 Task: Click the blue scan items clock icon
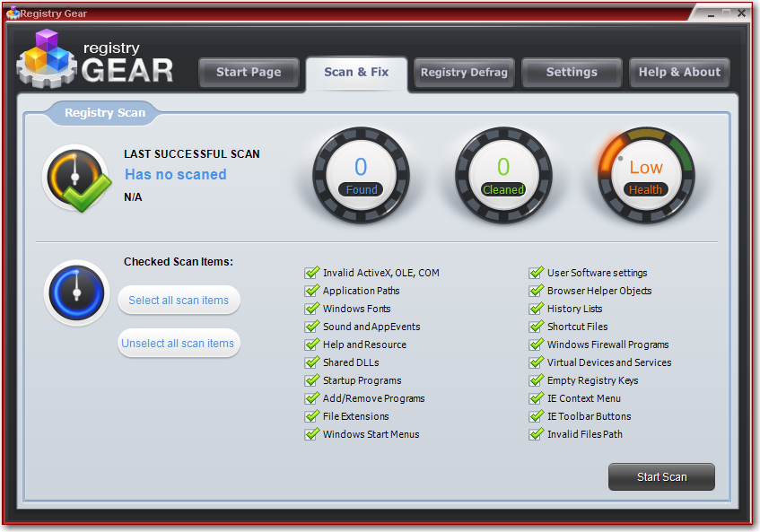click(76, 292)
